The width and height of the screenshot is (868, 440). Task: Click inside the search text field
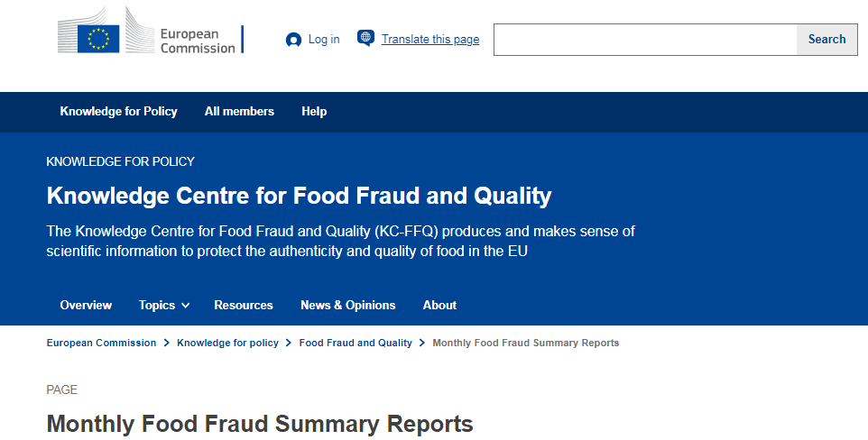pyautogui.click(x=644, y=40)
